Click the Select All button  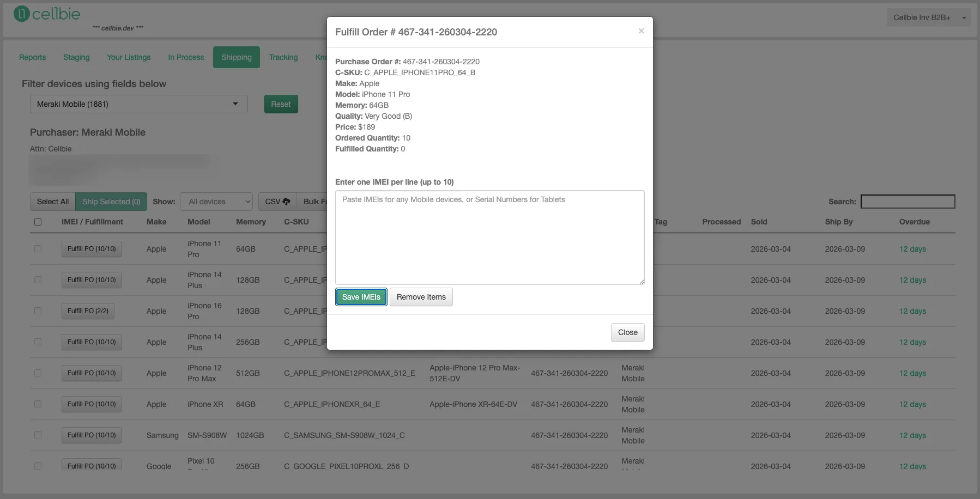coord(53,202)
